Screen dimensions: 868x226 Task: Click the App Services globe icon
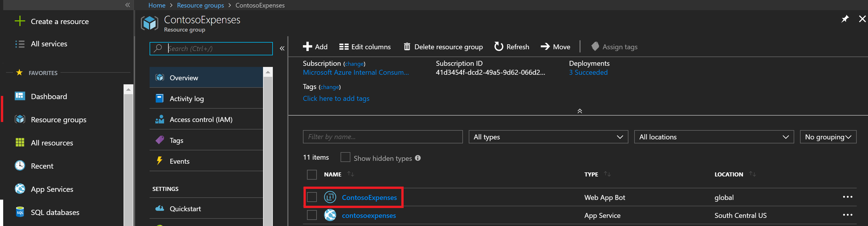click(20, 189)
